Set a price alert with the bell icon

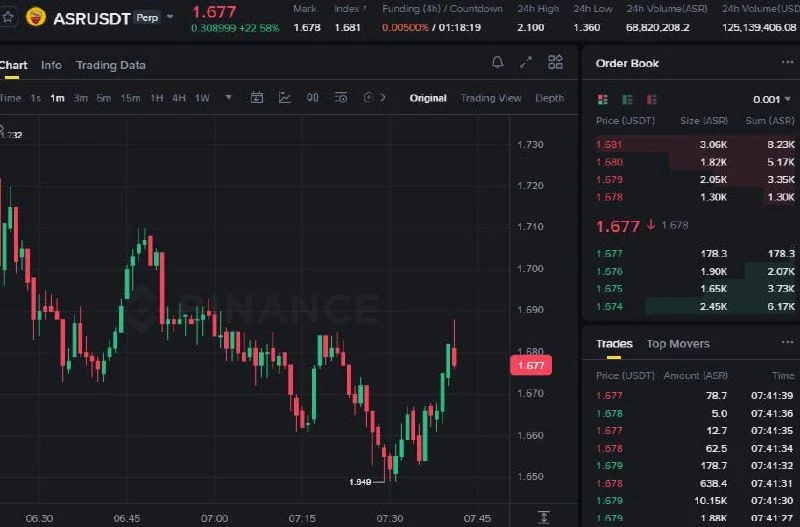(497, 62)
